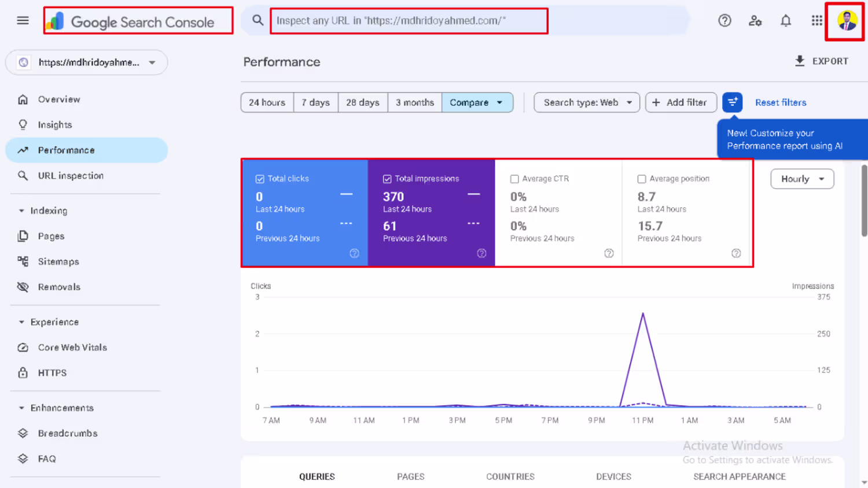Open HTTPS report in sidebar

pos(87,373)
